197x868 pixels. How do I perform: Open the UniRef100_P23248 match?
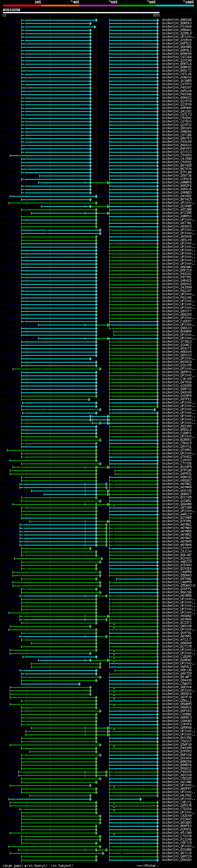point(177,839)
